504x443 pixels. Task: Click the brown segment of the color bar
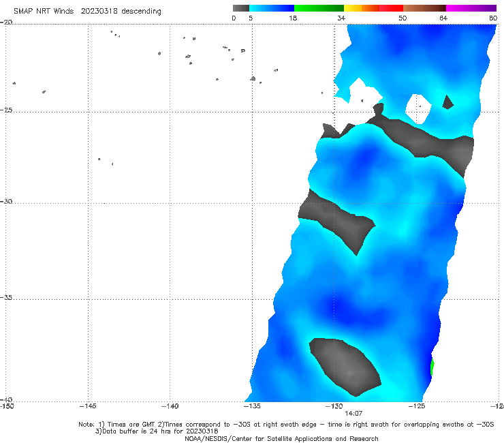[x=424, y=8]
